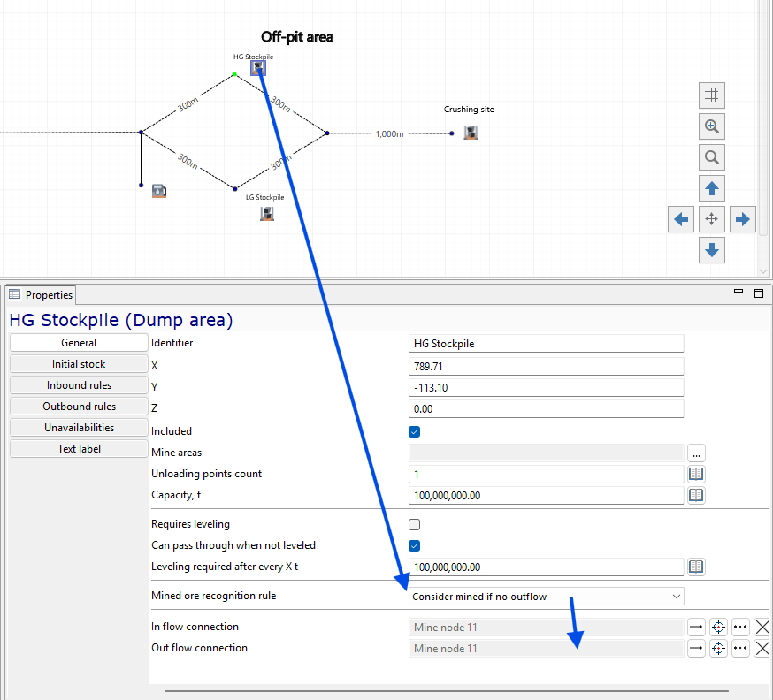Click the horizontal scrollbar under properties
773x700 pixels.
[446, 691]
